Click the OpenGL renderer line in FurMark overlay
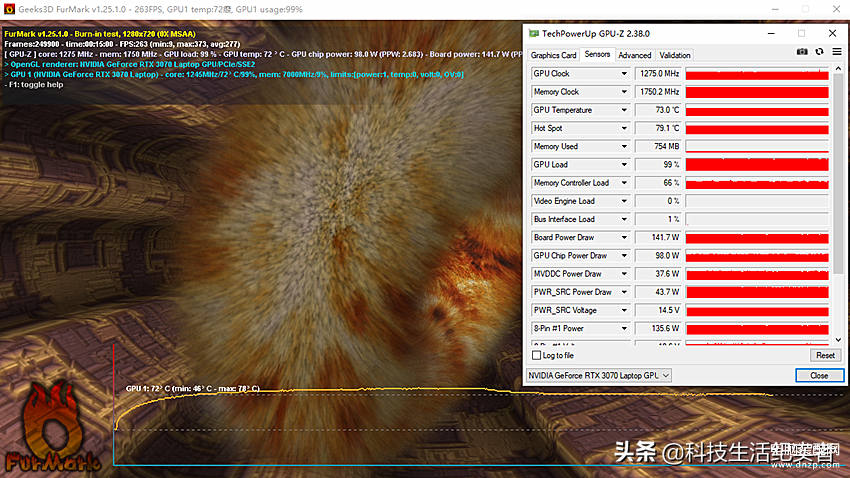This screenshot has height=478, width=850. point(130,64)
